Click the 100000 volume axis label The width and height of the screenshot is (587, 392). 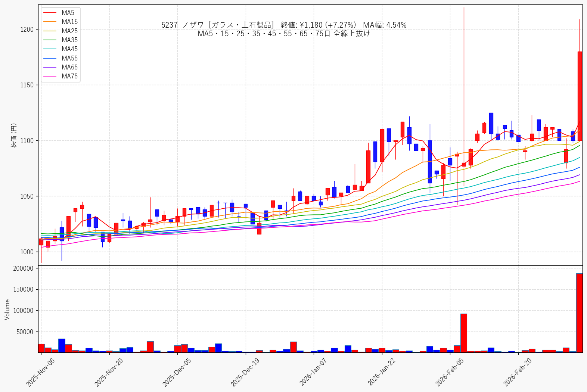click(23, 311)
